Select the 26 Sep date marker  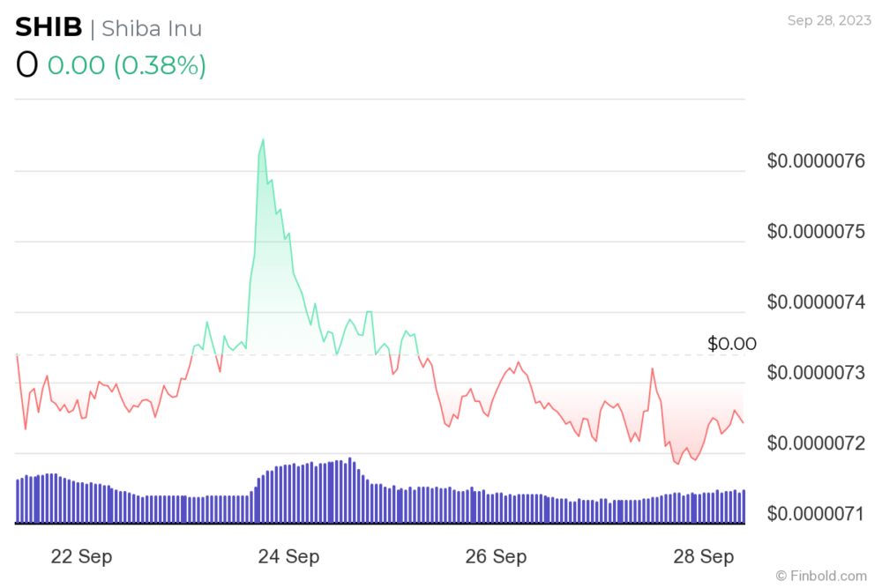point(496,556)
